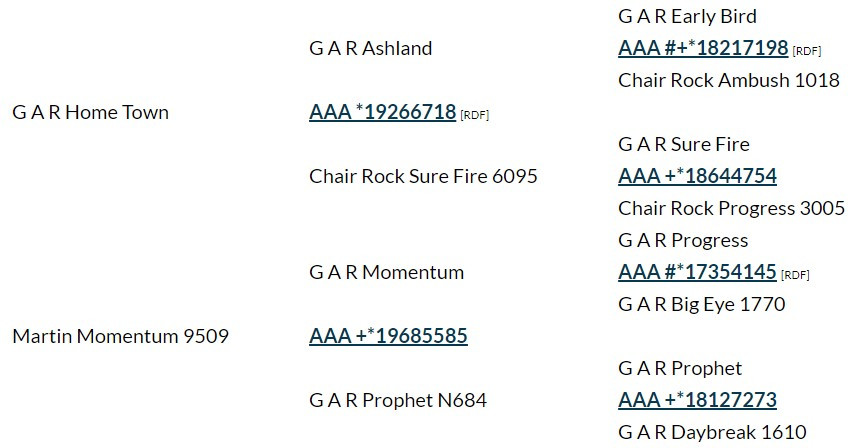The width and height of the screenshot is (850, 448).
Task: Open the AAA +*18127273 link
Action: click(697, 400)
